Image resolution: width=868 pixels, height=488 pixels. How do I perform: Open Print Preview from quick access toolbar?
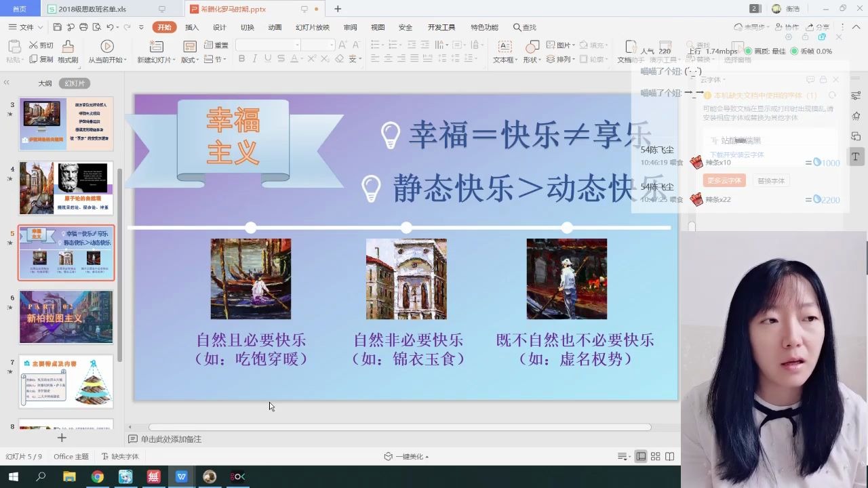pyautogui.click(x=96, y=27)
